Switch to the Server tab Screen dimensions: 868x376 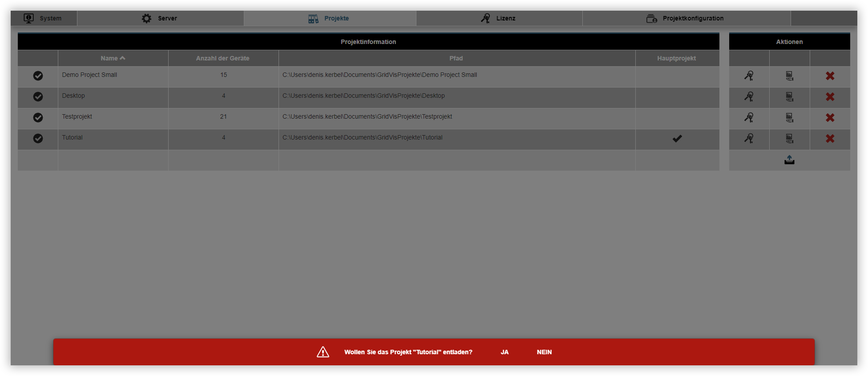160,18
